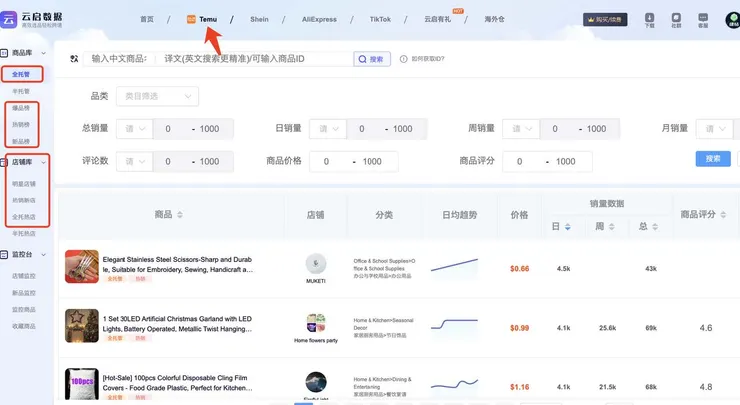Open the 社群 community icon
The height and width of the screenshot is (405, 740).
coord(676,17)
